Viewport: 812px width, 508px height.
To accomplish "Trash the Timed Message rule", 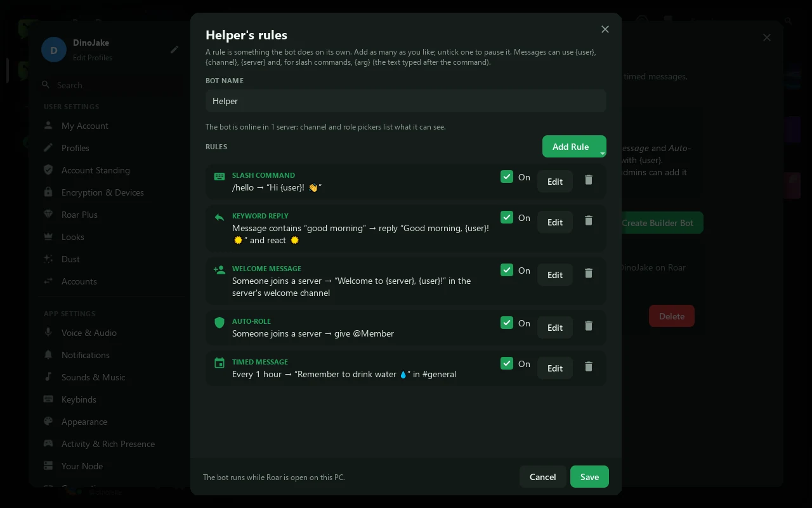I will tap(589, 367).
